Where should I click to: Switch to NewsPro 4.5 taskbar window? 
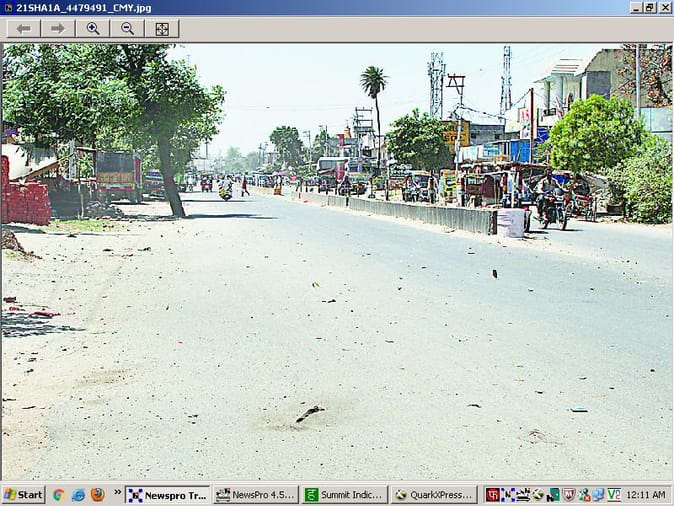pyautogui.click(x=255, y=495)
